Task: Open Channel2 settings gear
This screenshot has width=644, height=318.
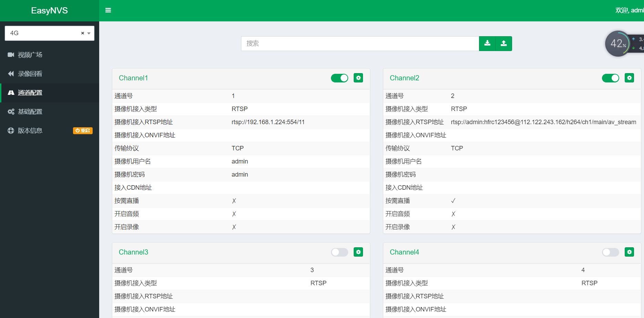Action: tap(630, 78)
